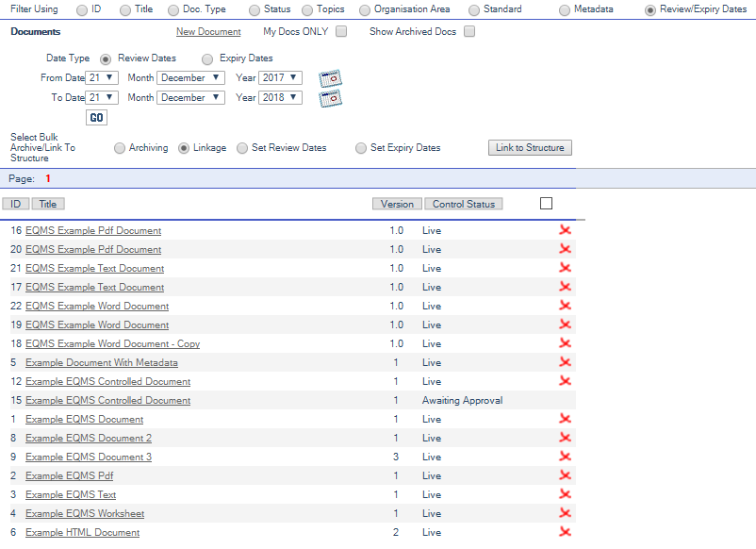Open Example HTML Document link
Image resolution: width=756 pixels, height=549 pixels.
(82, 532)
